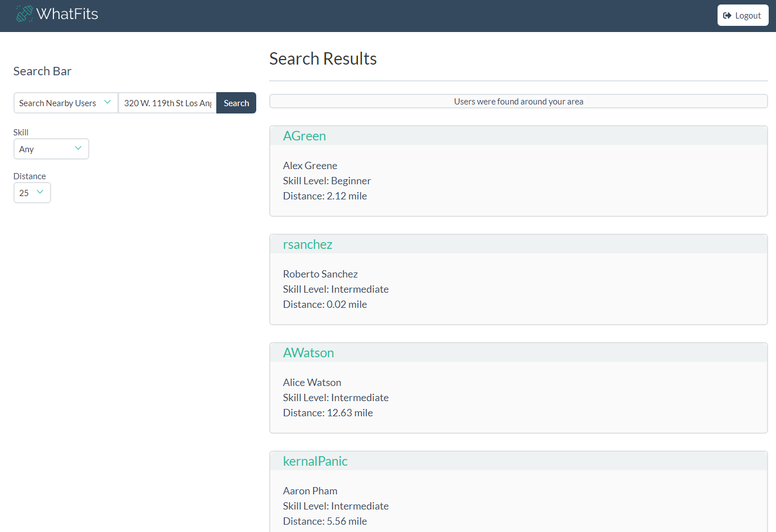The image size is (776, 532).
Task: Click the Users were found around your area message
Action: click(x=519, y=101)
